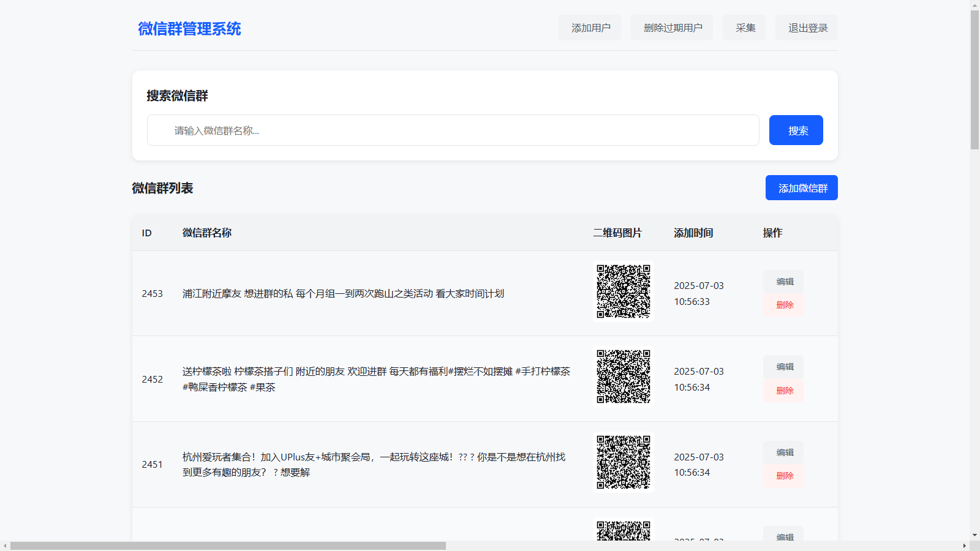
Task: Click the horizontal scrollbar right arrow
Action: coord(964,545)
